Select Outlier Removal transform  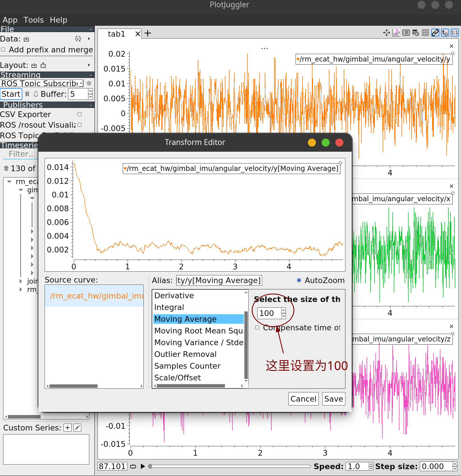199,354
